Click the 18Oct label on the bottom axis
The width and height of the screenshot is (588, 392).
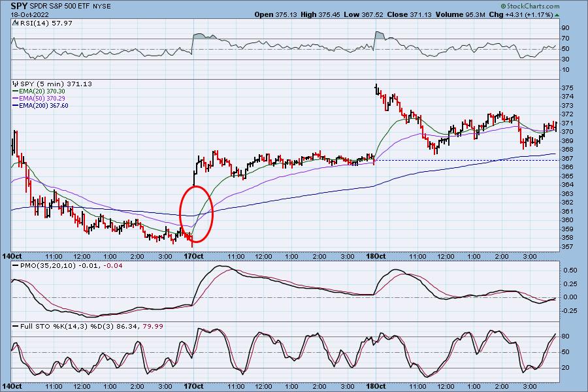[376, 386]
